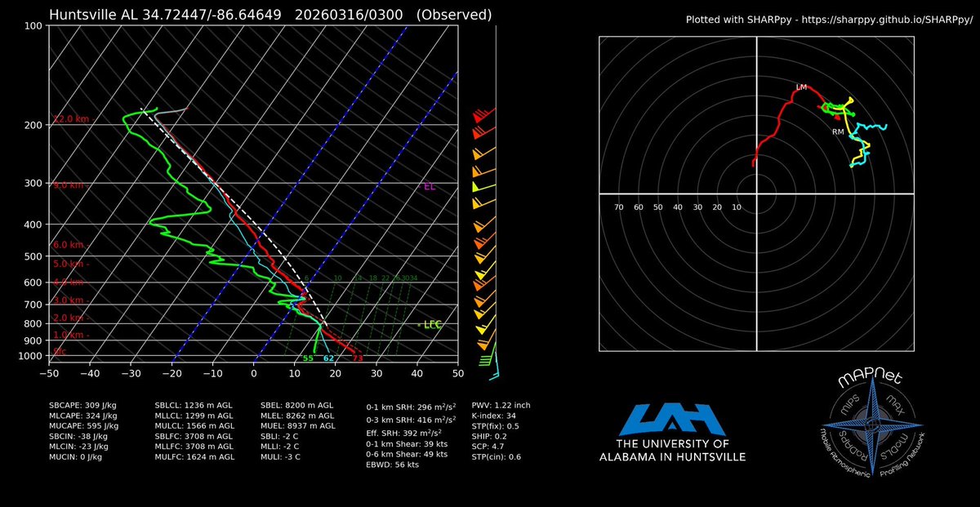Select the MUCAPE: 595 J/kg value
Image resolution: width=980 pixels, height=507 pixels.
pyautogui.click(x=85, y=426)
